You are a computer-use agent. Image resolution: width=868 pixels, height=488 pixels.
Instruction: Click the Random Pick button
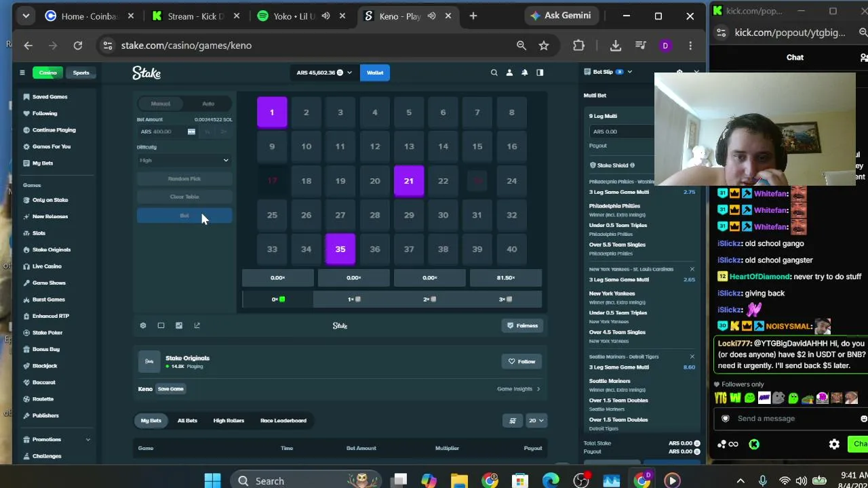coord(184,179)
